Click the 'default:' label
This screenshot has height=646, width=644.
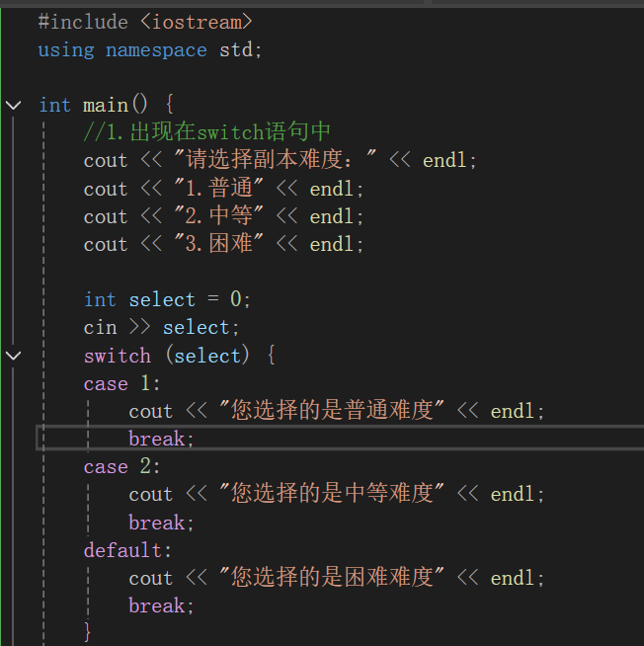[x=127, y=551]
